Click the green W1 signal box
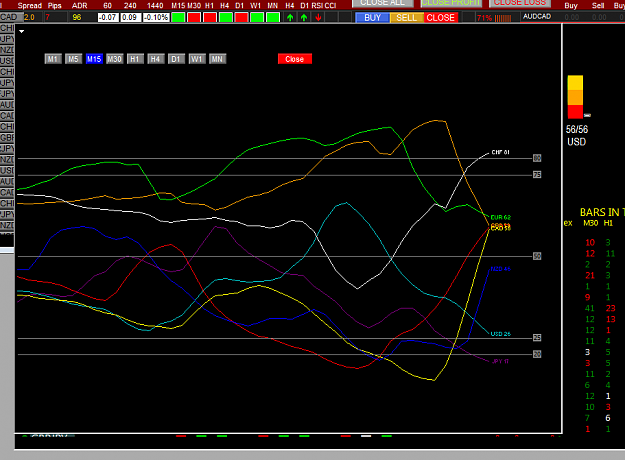The width and height of the screenshot is (625, 460). point(257,18)
